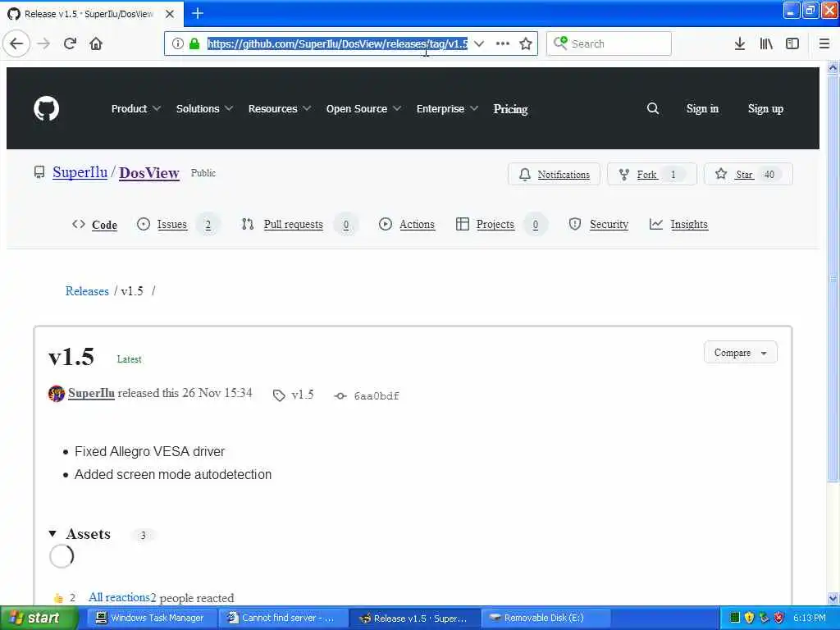Switch to the Actions tab
The width and height of the screenshot is (840, 630).
coord(407,225)
